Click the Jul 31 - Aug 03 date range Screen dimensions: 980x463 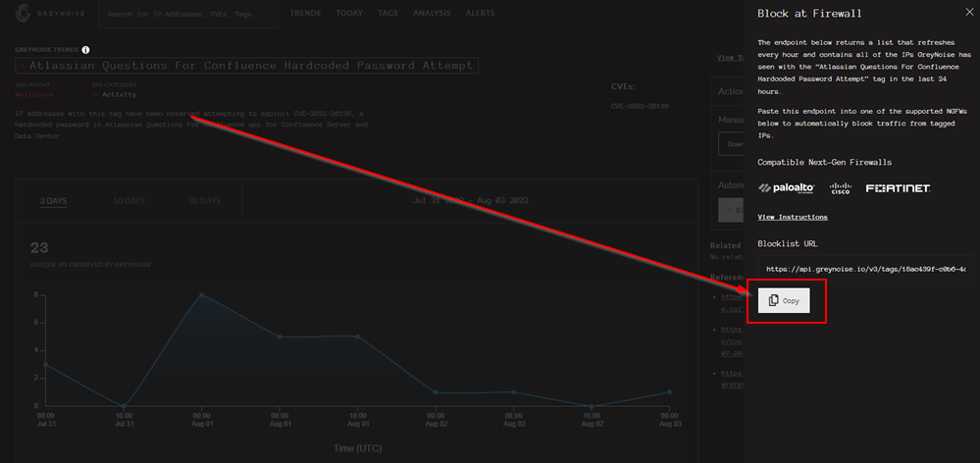[x=470, y=200]
